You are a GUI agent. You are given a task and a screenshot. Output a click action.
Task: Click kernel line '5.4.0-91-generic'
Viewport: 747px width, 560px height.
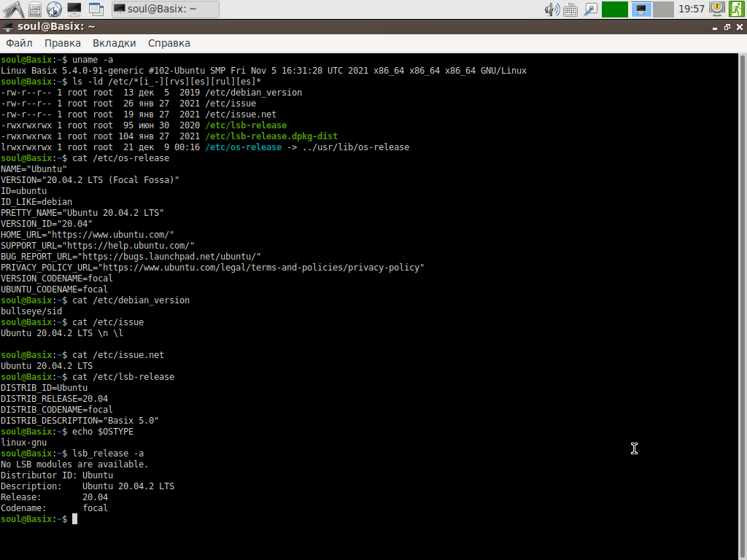pos(102,71)
